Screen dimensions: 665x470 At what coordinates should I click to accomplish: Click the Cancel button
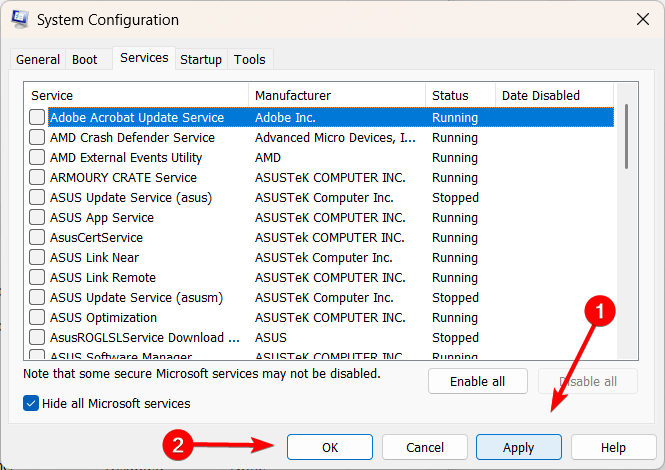click(425, 447)
